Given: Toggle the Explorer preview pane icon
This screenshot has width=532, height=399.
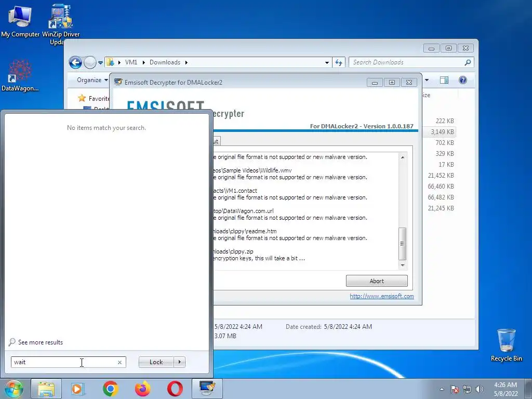Looking at the screenshot, I should click(x=444, y=80).
